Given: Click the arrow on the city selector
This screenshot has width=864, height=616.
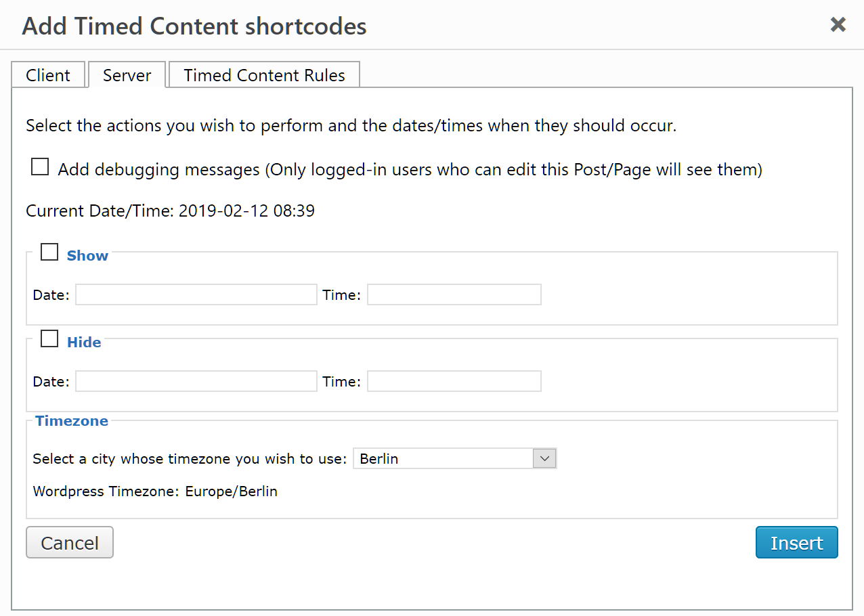Looking at the screenshot, I should point(544,458).
